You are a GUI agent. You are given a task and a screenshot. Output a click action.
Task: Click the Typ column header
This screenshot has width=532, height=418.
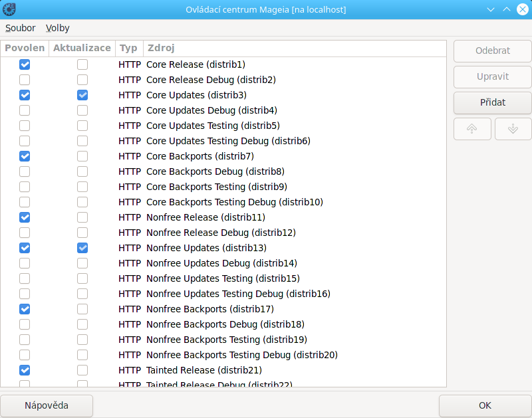[129, 48]
